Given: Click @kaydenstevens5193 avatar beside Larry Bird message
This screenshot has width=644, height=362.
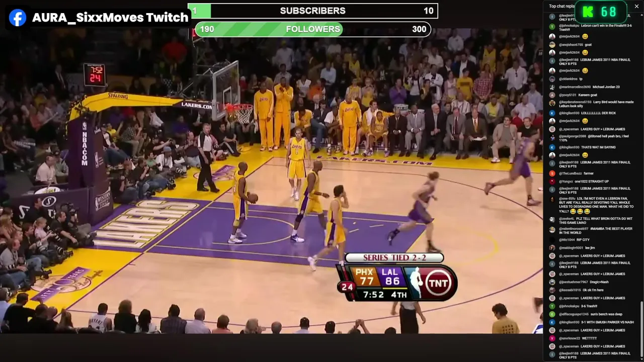Looking at the screenshot, I should [x=552, y=103].
